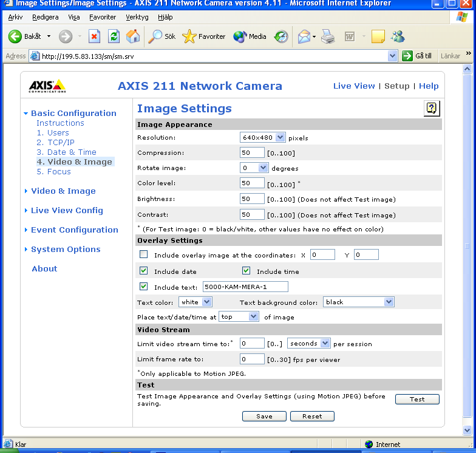Open Favoriter star toolbar icon
Viewport: 476px width, 453px height.
tap(189, 36)
